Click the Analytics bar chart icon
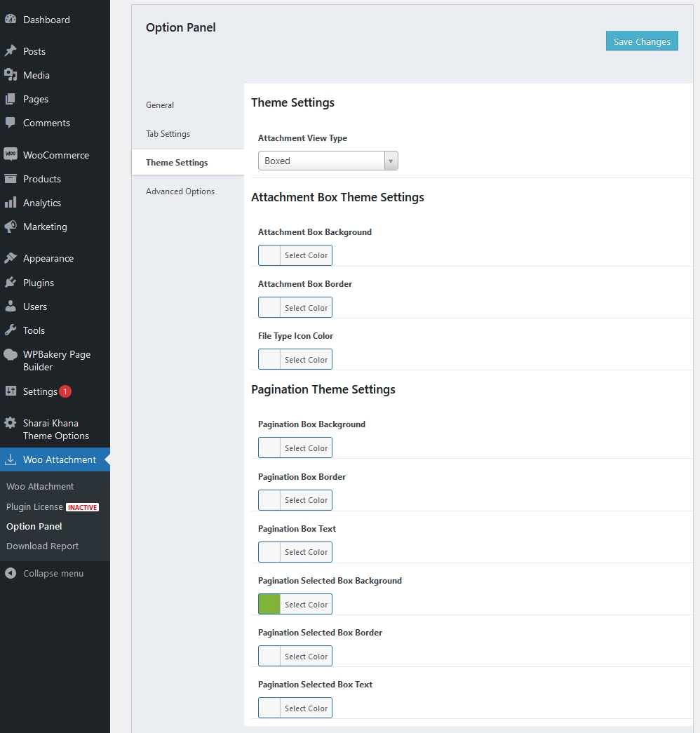Image resolution: width=700 pixels, height=733 pixels. pos(11,203)
